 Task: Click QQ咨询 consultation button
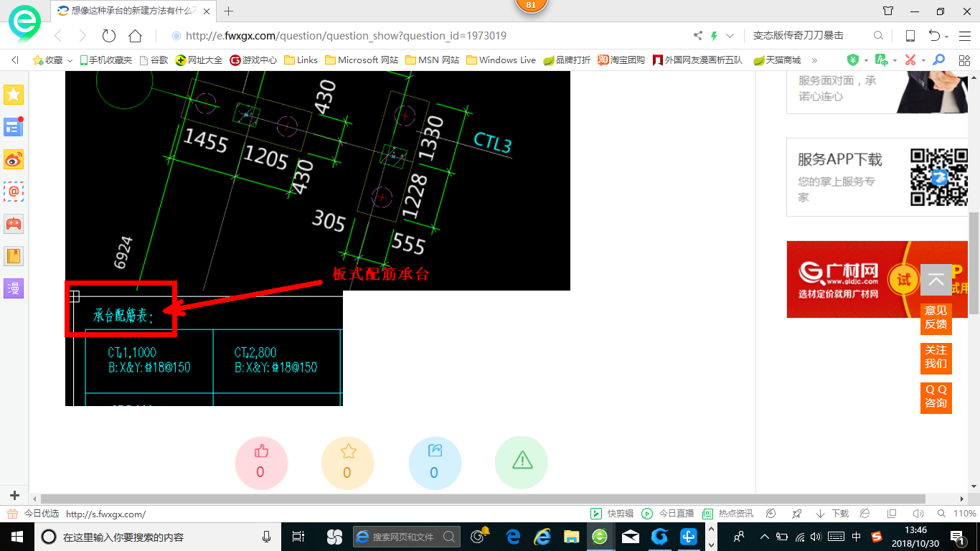click(x=936, y=397)
